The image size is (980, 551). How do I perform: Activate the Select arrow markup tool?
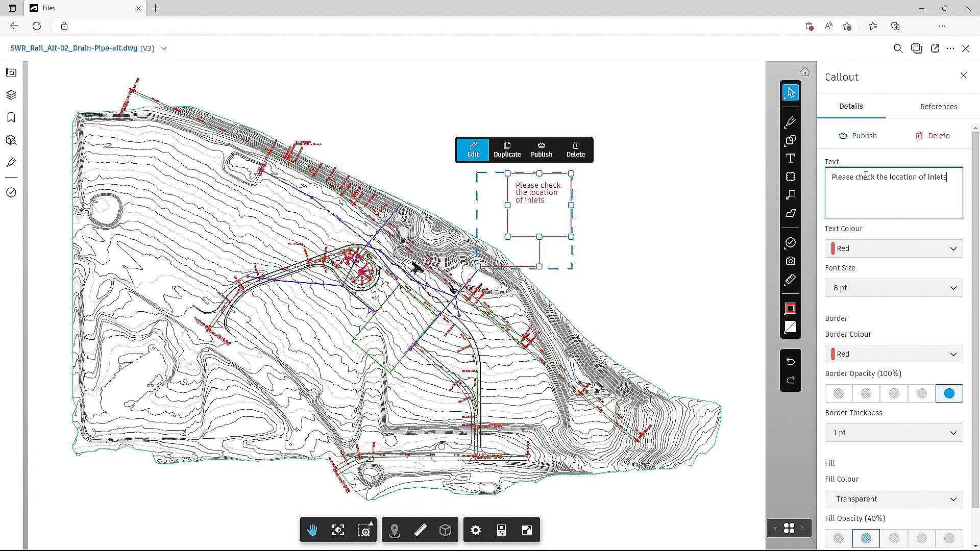point(791,92)
